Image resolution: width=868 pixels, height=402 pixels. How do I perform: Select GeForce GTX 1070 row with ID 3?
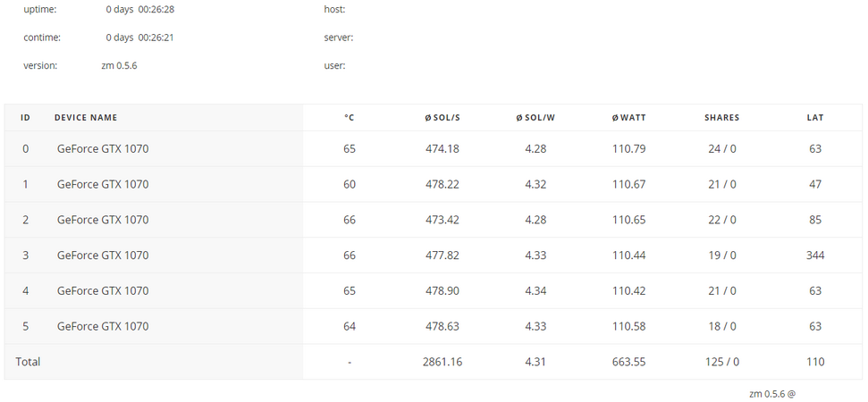(434, 255)
